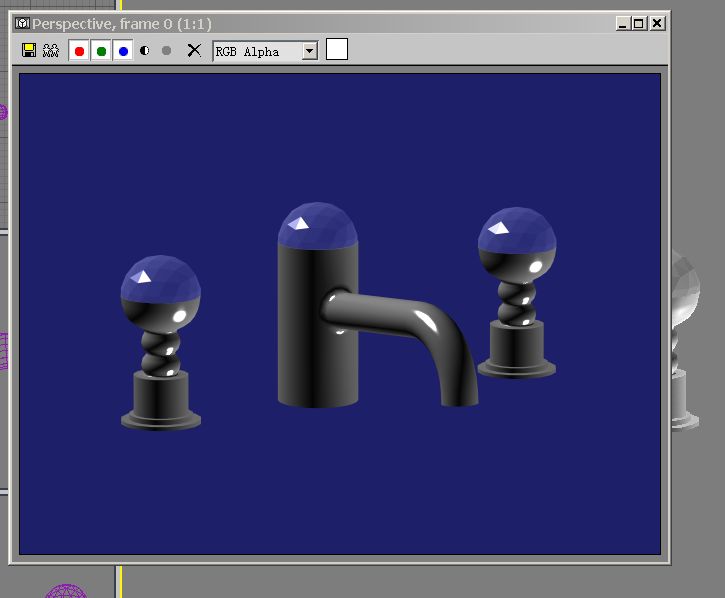Click the Clone Rendered Frame Window icon

coord(51,50)
